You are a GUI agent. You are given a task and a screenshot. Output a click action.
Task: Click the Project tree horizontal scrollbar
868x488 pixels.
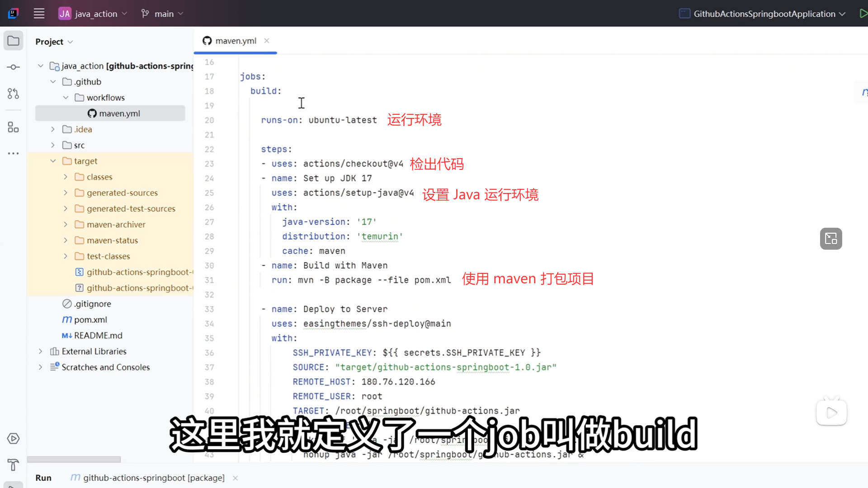[74, 459]
